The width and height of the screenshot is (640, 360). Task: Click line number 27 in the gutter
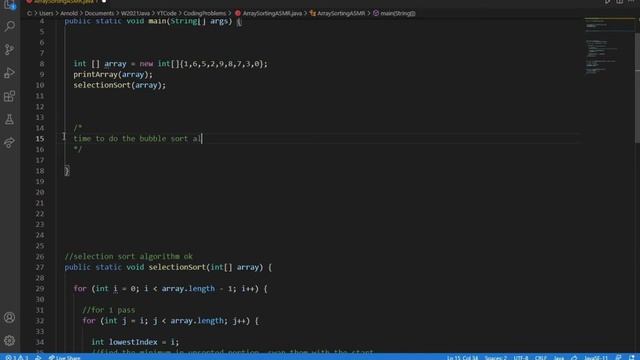click(x=40, y=267)
